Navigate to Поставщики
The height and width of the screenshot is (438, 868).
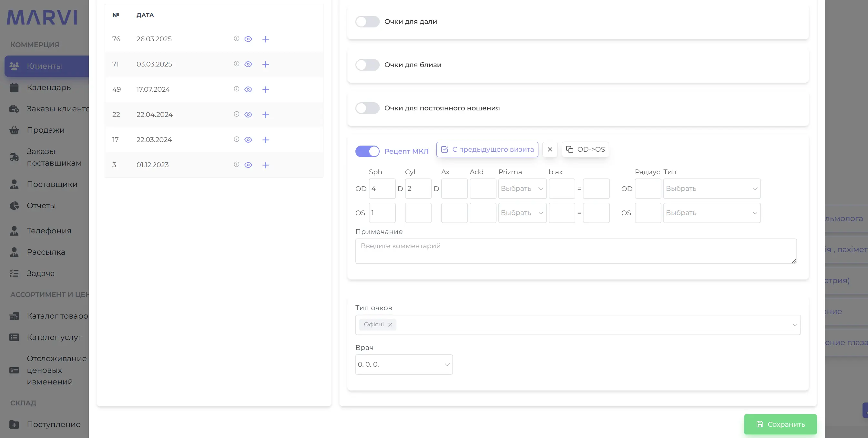52,184
